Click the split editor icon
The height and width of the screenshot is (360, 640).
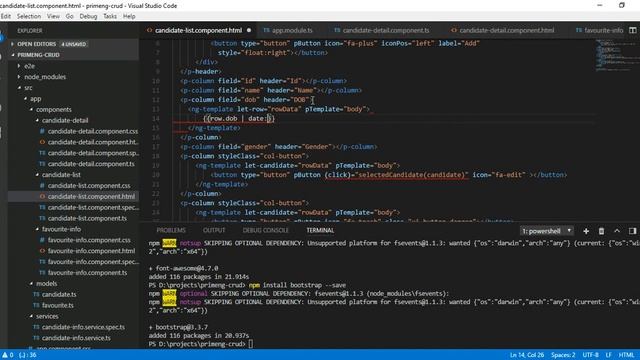(632, 30)
